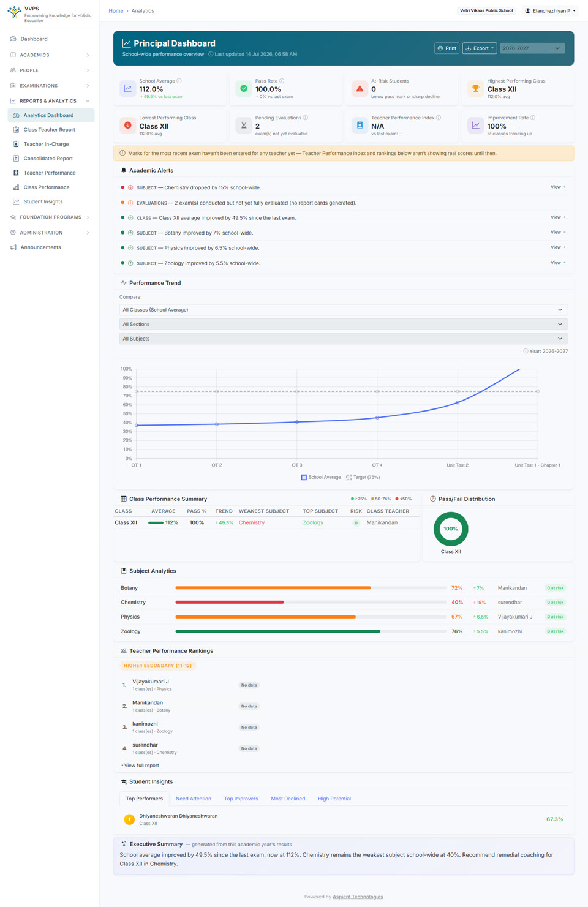This screenshot has width=588, height=907.
Task: Open the Export dropdown
Action: (x=480, y=48)
